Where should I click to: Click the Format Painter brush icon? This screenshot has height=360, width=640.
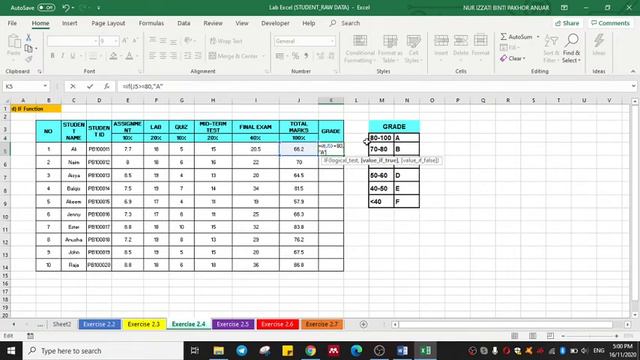click(x=29, y=59)
